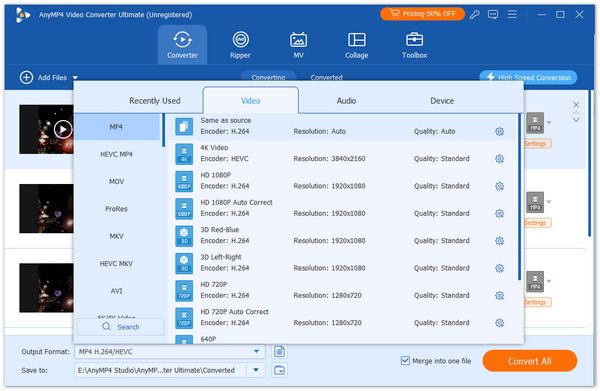Open settings gear for Same as source
The width and height of the screenshot is (600, 391).
pyautogui.click(x=499, y=132)
